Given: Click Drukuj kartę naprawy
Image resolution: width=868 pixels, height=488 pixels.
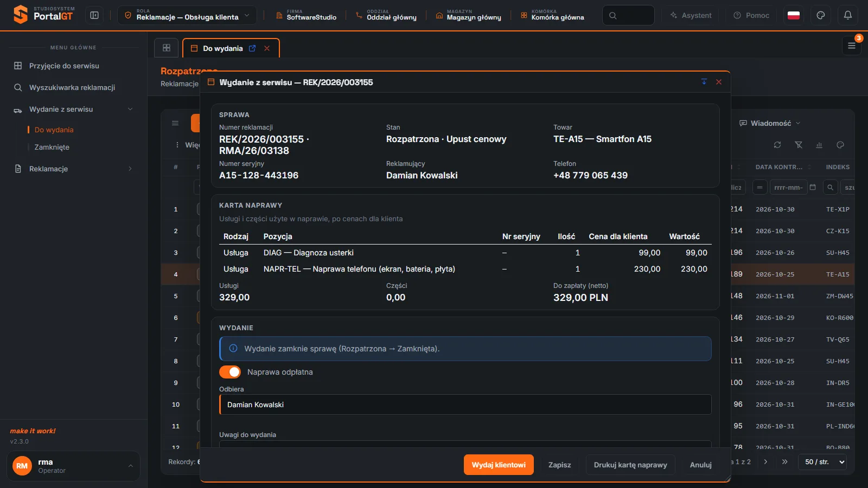Looking at the screenshot, I should tap(630, 465).
